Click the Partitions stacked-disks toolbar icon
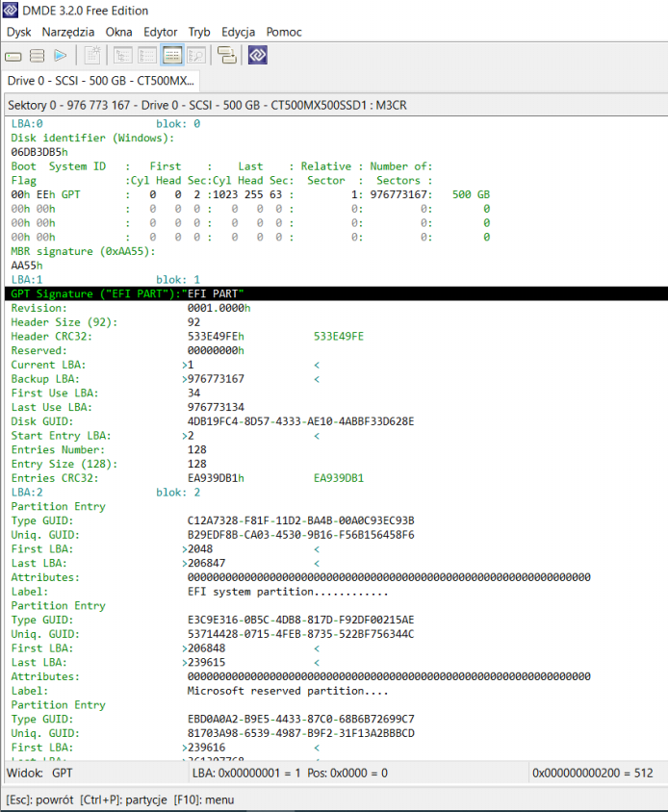668x812 pixels. (37, 56)
